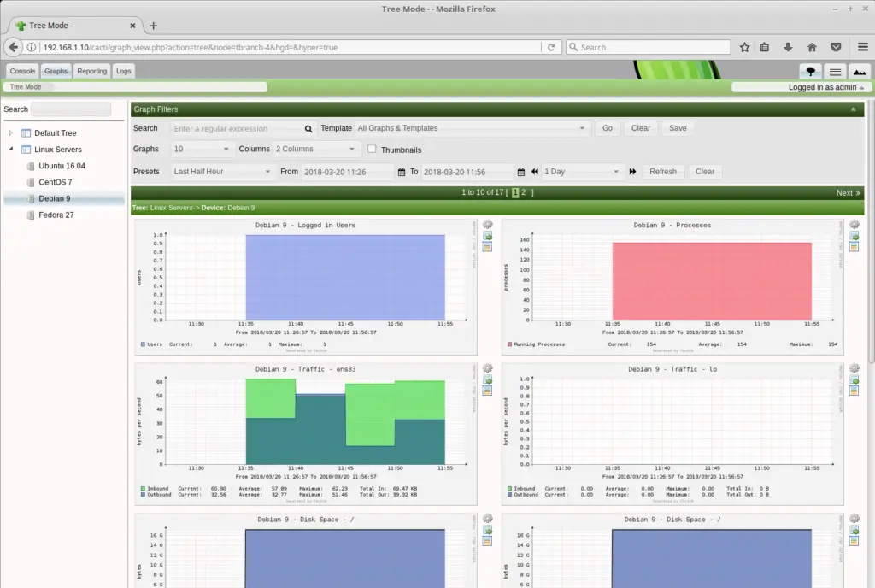This screenshot has height=588, width=875.
Task: Click green-arrow export icon for Processes graph
Action: pos(854,236)
